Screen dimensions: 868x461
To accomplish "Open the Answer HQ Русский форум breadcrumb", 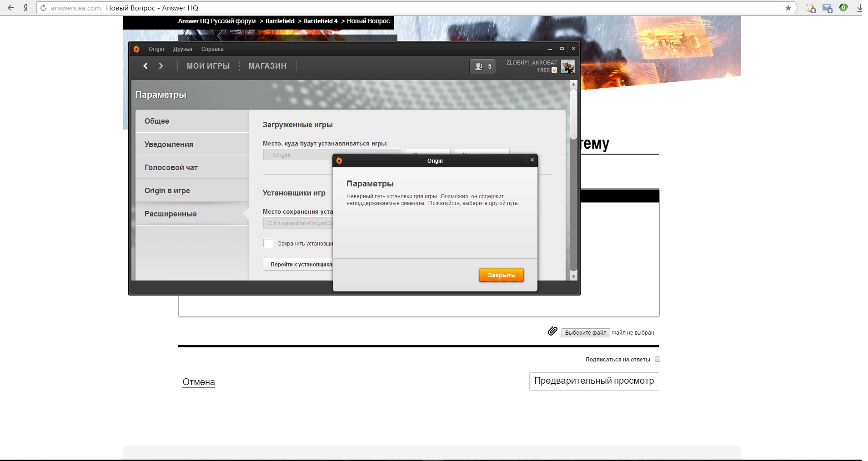I will (217, 21).
